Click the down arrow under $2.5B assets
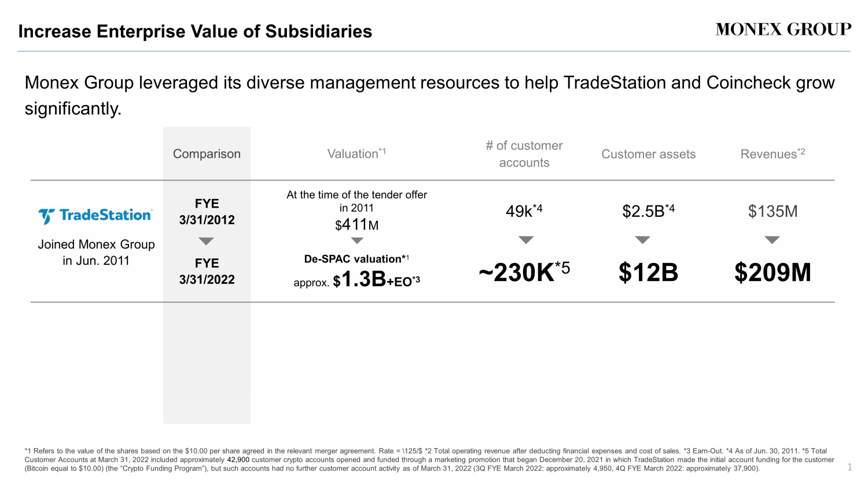The height and width of the screenshot is (488, 868). coord(642,239)
